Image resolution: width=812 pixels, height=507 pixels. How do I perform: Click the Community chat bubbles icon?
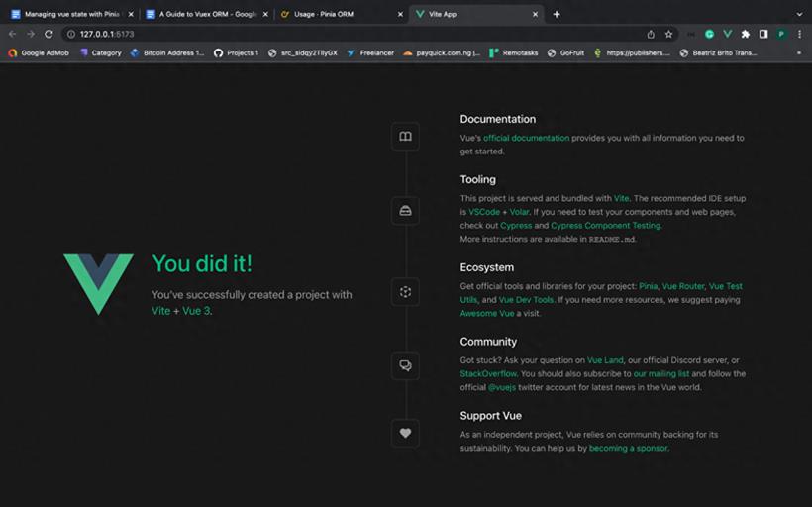[x=405, y=365]
